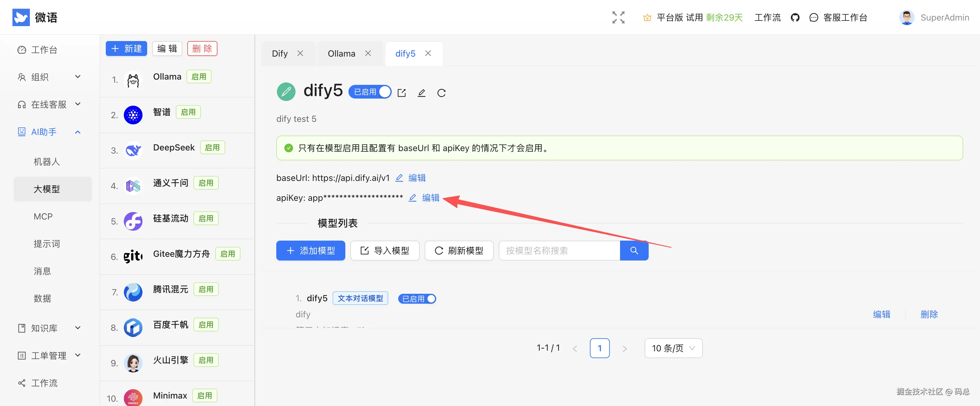Click the fullscreen expand icon in top bar

[x=618, y=17]
